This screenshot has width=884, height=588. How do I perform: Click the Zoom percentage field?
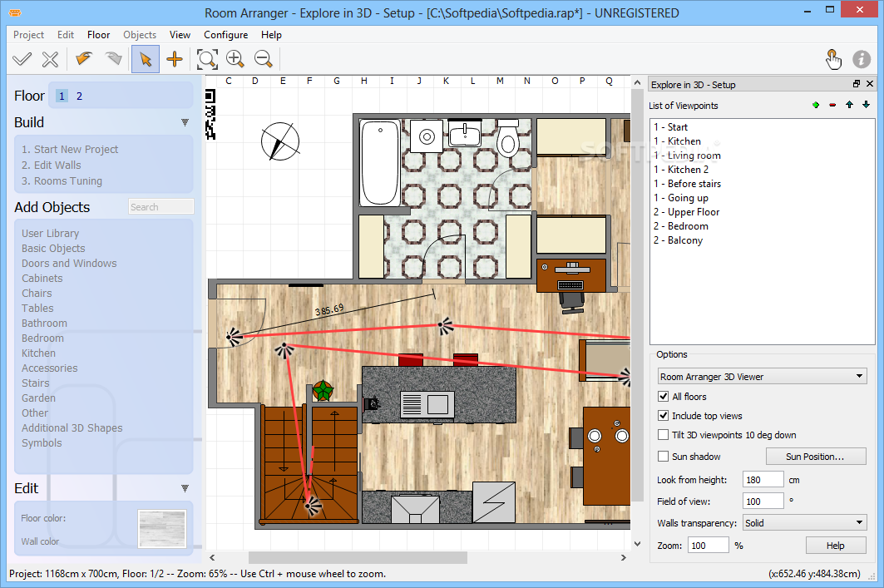click(x=708, y=545)
